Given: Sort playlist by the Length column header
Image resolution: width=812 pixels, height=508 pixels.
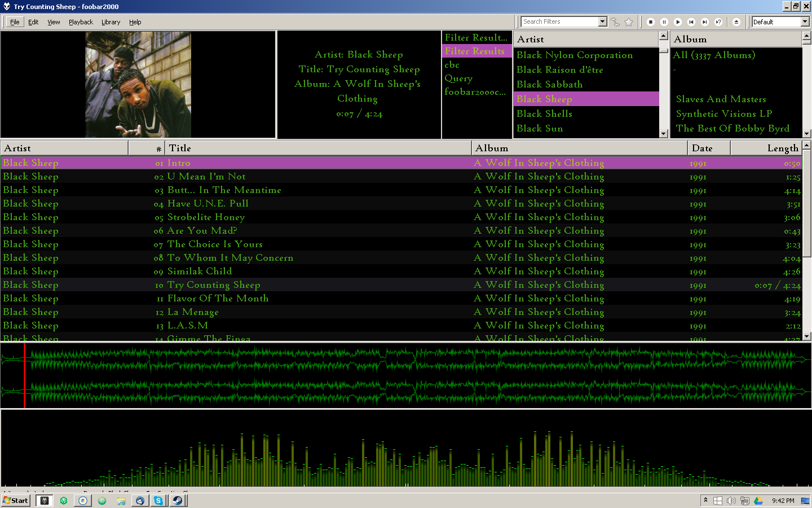Looking at the screenshot, I should point(766,148).
